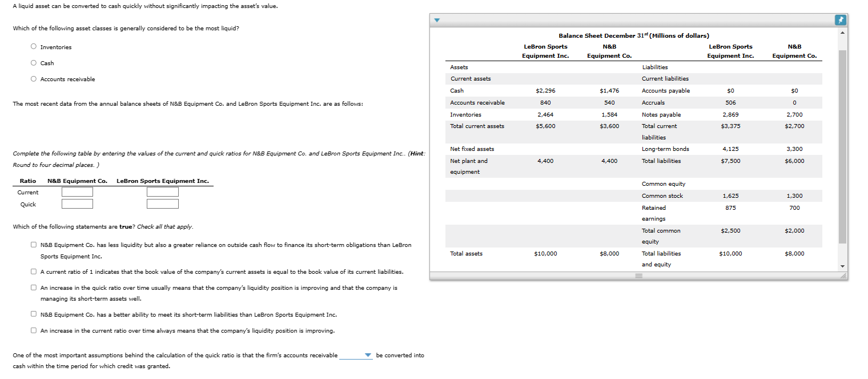868x379 pixels.
Task: Click total current assets value $5,600
Action: (545, 126)
